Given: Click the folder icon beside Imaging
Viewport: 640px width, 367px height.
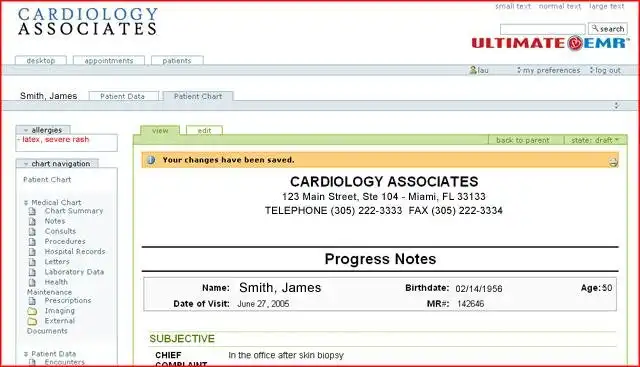Looking at the screenshot, I should click(32, 311).
